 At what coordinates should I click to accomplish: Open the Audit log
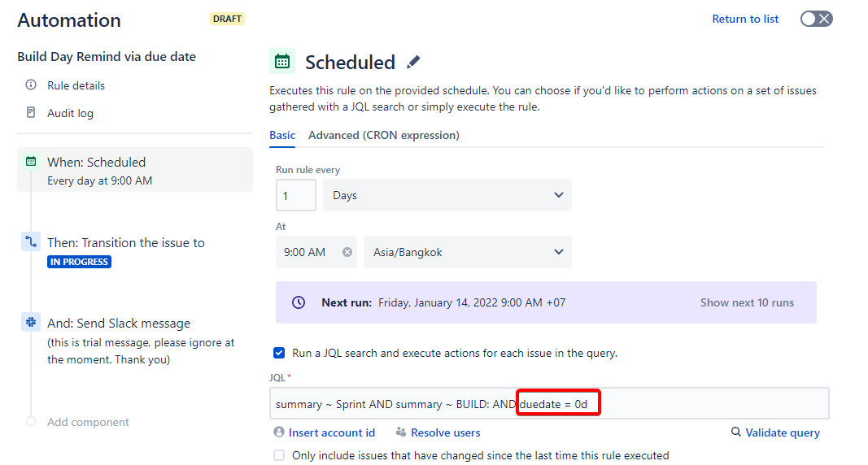pyautogui.click(x=70, y=113)
